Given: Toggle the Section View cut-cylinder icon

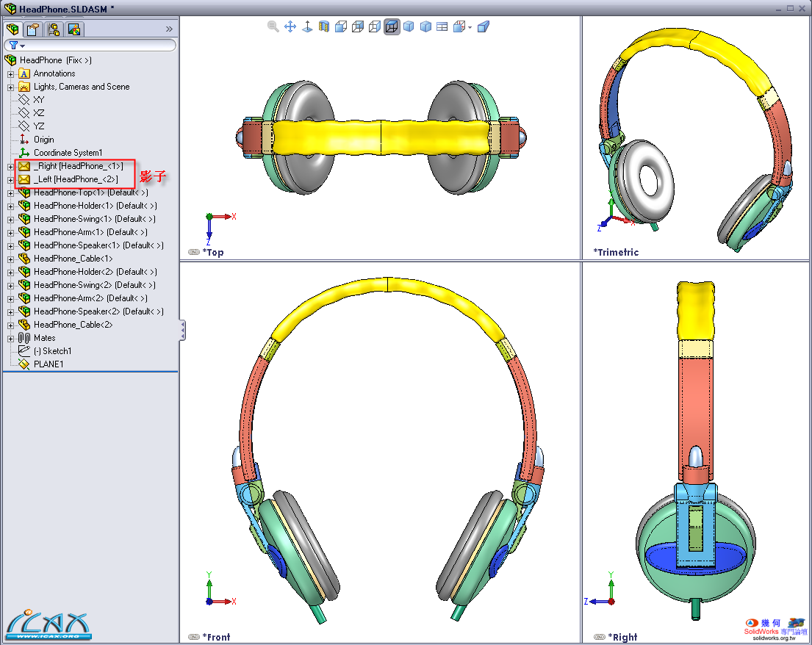Looking at the screenshot, I should pos(324,27).
